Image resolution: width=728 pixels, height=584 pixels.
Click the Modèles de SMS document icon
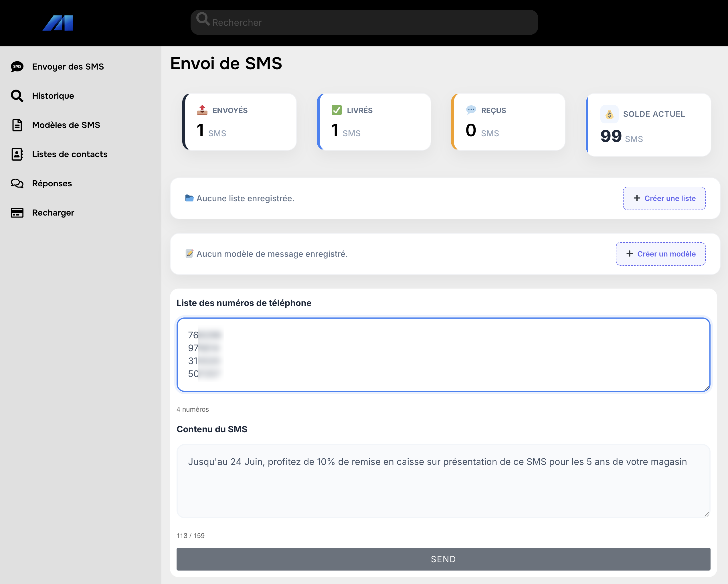(17, 125)
